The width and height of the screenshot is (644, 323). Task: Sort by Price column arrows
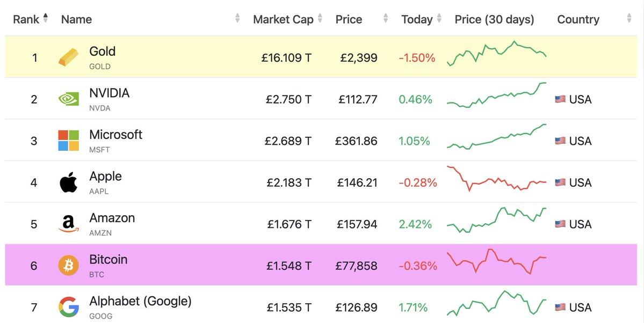386,19
